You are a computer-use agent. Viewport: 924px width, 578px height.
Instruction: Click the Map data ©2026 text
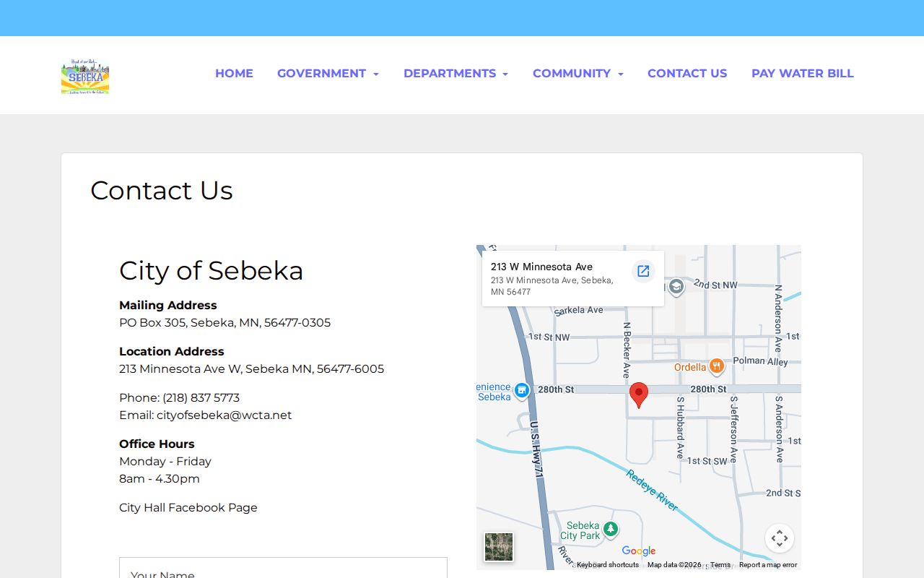(x=674, y=565)
